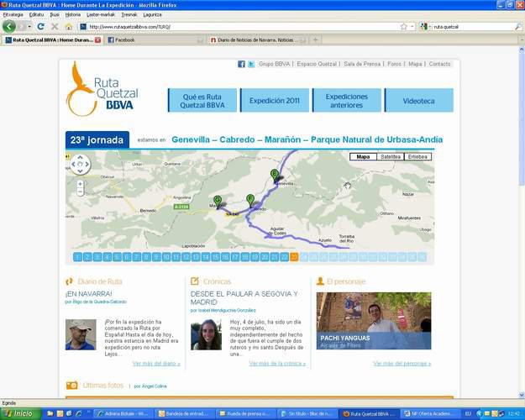Image resolution: width=525 pixels, height=420 pixels.
Task: Open Fitxategia menu
Action: coord(13,15)
